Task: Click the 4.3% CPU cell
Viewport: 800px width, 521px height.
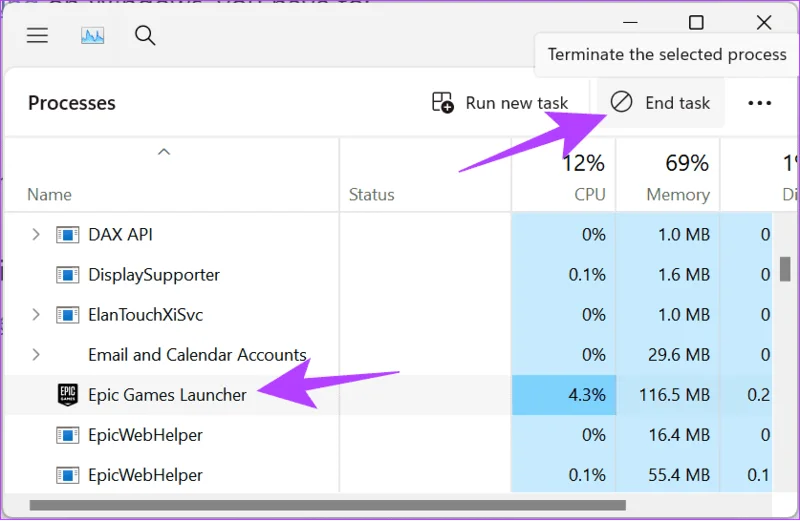Action: (x=564, y=395)
